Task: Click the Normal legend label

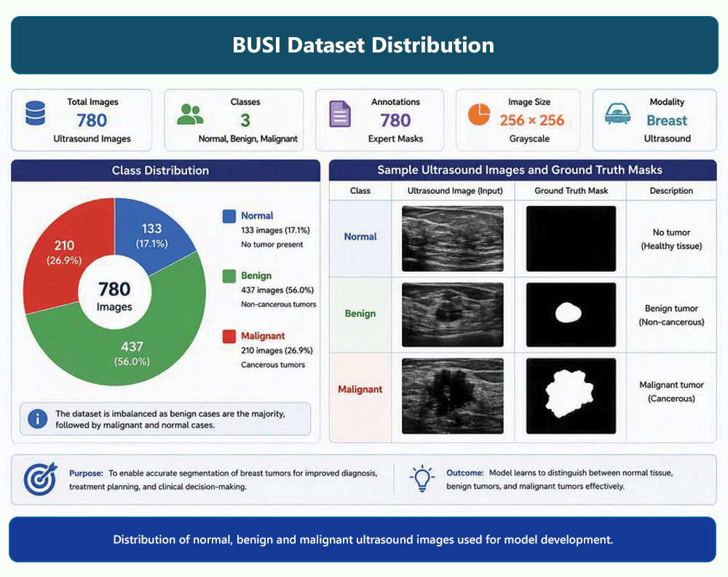Action: 257,216
